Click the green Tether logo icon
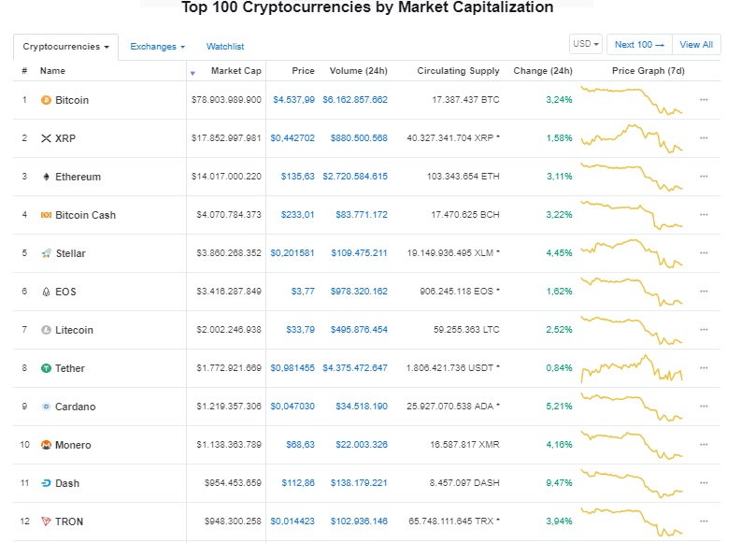Viewport: 756px width, 543px height. [x=46, y=368]
